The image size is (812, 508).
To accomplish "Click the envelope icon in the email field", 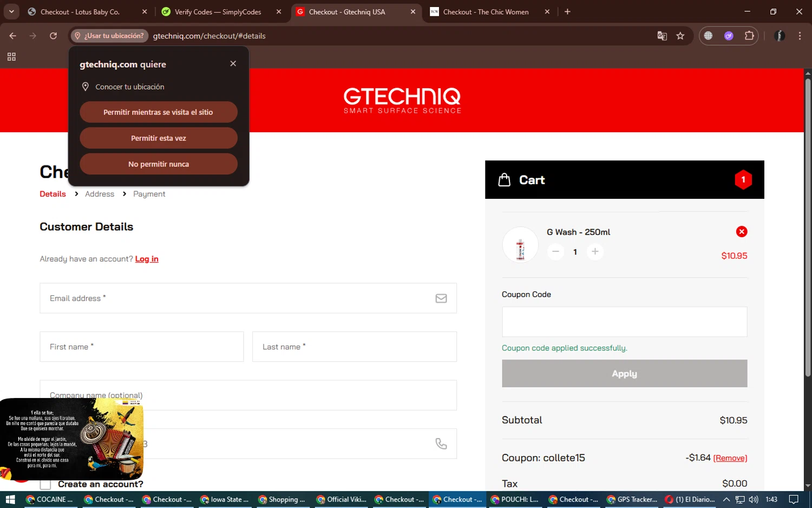I will pyautogui.click(x=441, y=298).
